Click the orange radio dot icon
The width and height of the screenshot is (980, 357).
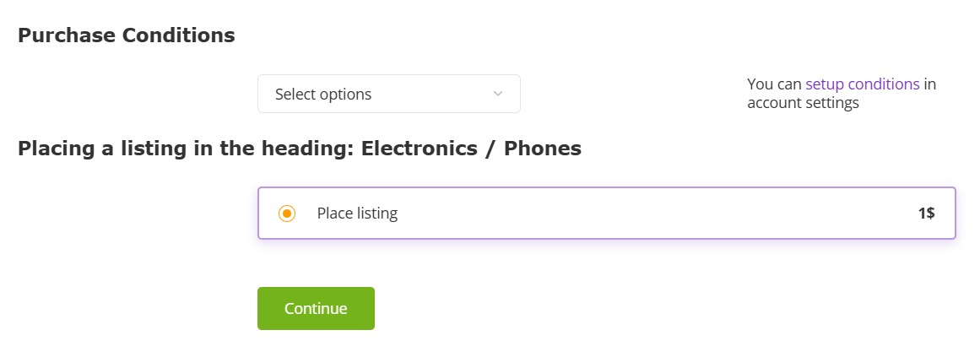287,214
